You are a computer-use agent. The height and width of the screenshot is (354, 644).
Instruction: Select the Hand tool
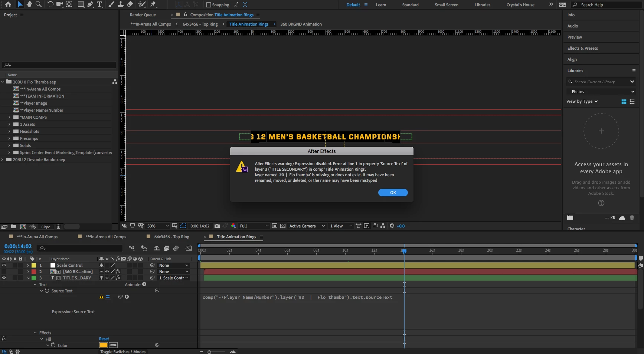click(29, 4)
